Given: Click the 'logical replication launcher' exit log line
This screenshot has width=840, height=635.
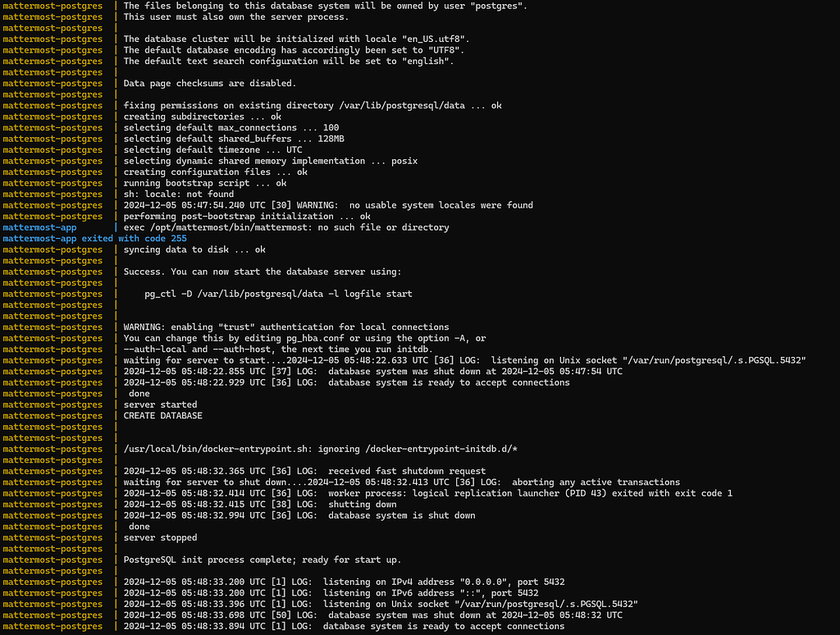Looking at the screenshot, I should 427,493.
